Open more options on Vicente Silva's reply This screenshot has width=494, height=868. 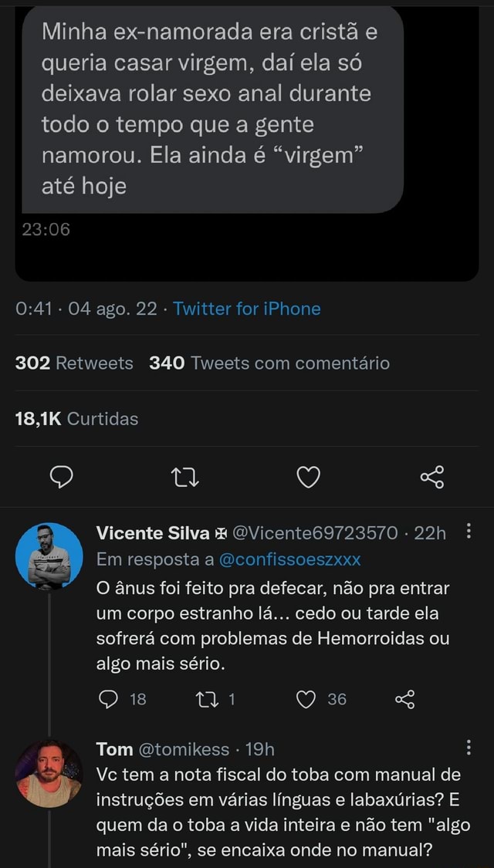coord(471,533)
